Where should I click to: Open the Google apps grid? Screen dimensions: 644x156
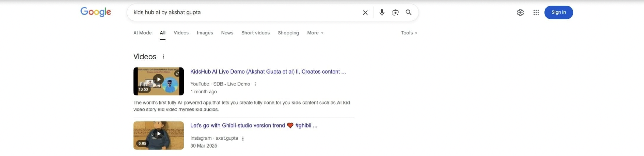pos(536,13)
